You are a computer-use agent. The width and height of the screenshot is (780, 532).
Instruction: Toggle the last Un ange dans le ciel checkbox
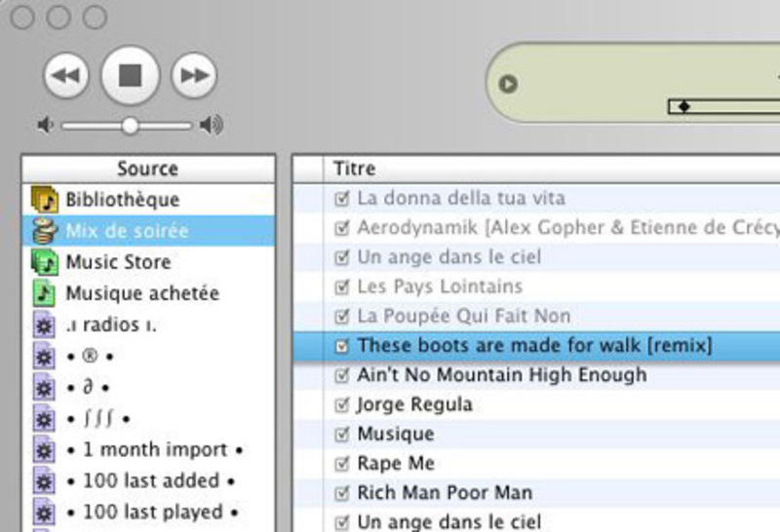[x=342, y=522]
